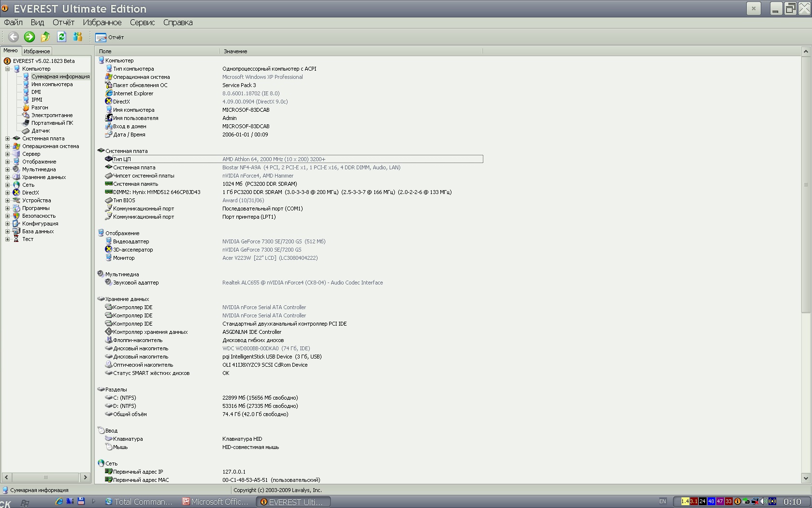Select Разгон flame item in tree
The image size is (812, 508).
pos(40,107)
